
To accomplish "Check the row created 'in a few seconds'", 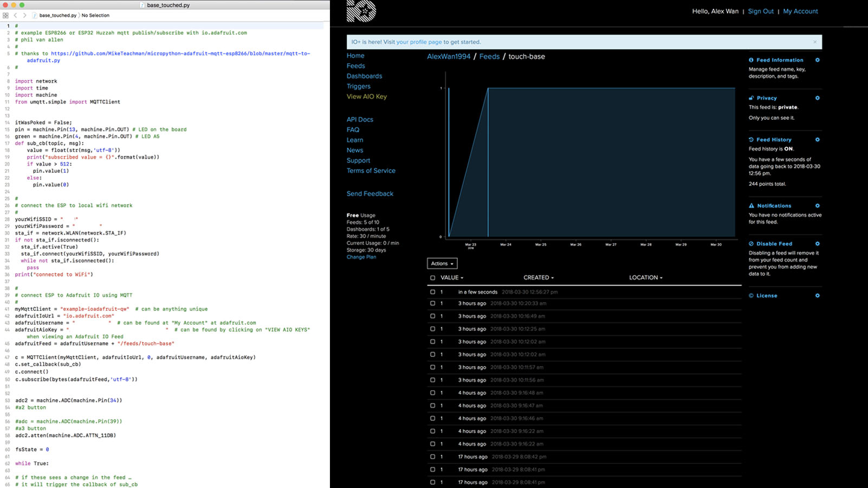I will (x=432, y=292).
